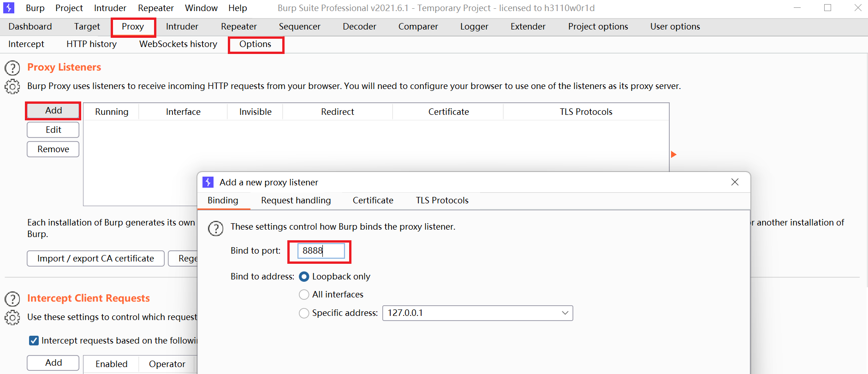Sort listeners by Running column header

112,112
